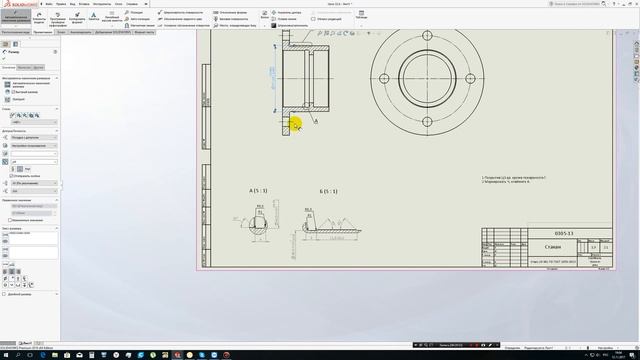Insert Datum Target symbol
Screen dimensions: 640x360
point(235,25)
